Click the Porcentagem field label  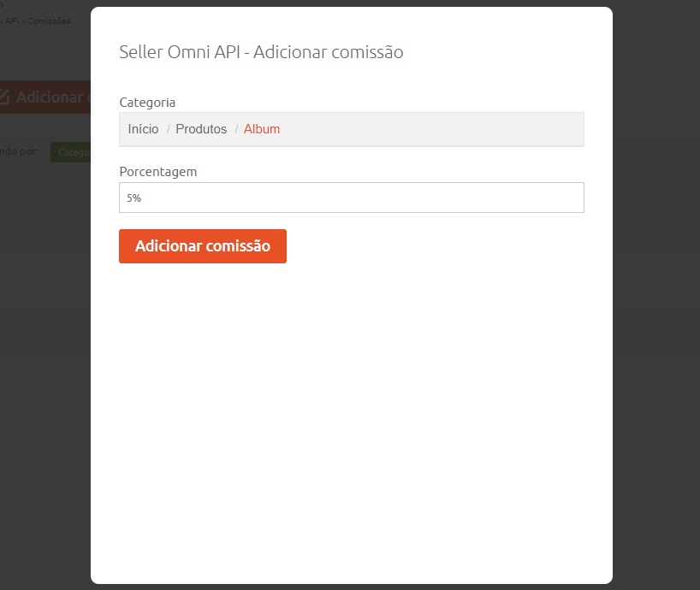click(158, 172)
